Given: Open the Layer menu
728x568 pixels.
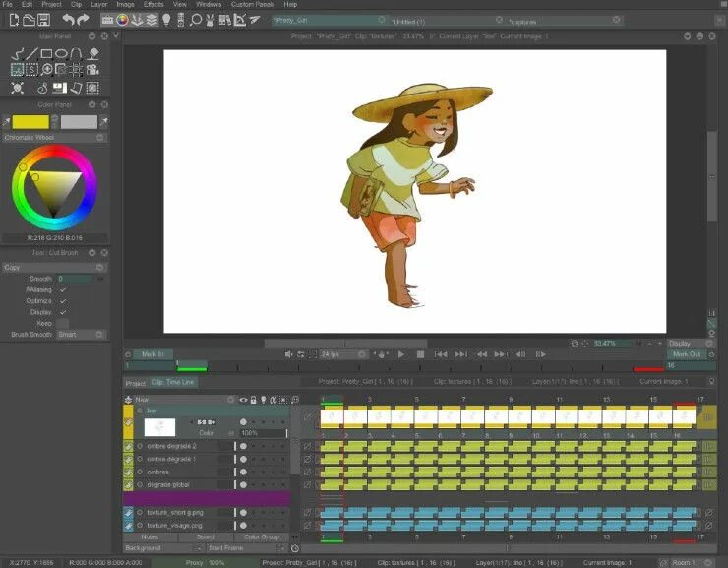Looking at the screenshot, I should click(x=99, y=4).
